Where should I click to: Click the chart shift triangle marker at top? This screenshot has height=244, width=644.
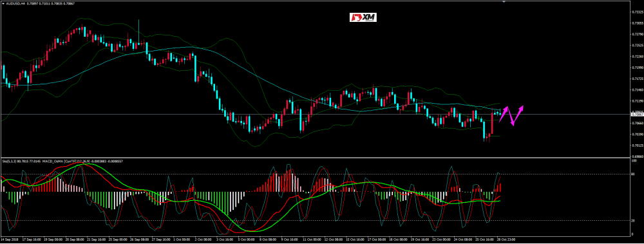pyautogui.click(x=504, y=2)
